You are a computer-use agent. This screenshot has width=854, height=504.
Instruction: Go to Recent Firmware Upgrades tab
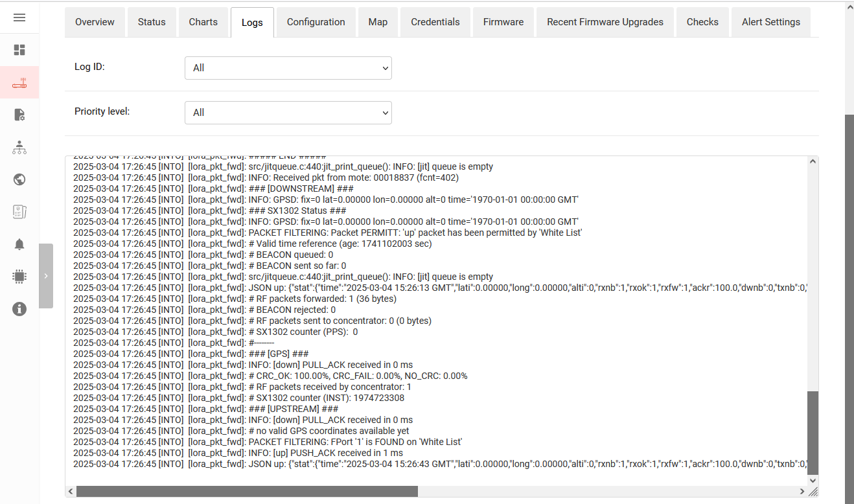pyautogui.click(x=605, y=22)
